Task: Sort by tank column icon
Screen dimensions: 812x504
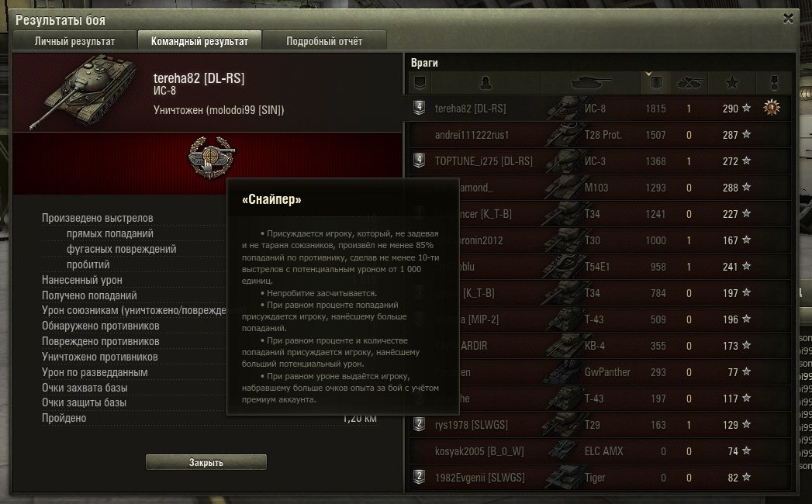Action: tap(590, 82)
